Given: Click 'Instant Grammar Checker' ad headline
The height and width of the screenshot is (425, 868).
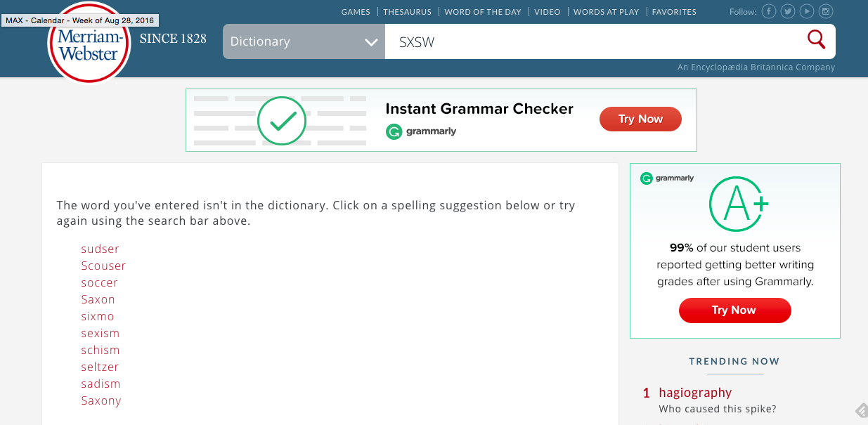Looking at the screenshot, I should [479, 109].
